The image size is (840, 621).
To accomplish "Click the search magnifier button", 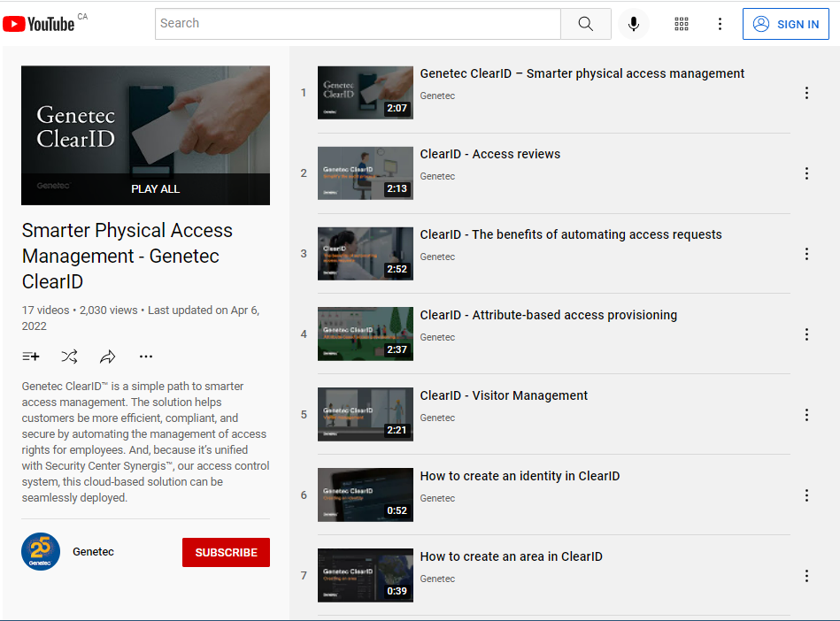I will pyautogui.click(x=586, y=24).
